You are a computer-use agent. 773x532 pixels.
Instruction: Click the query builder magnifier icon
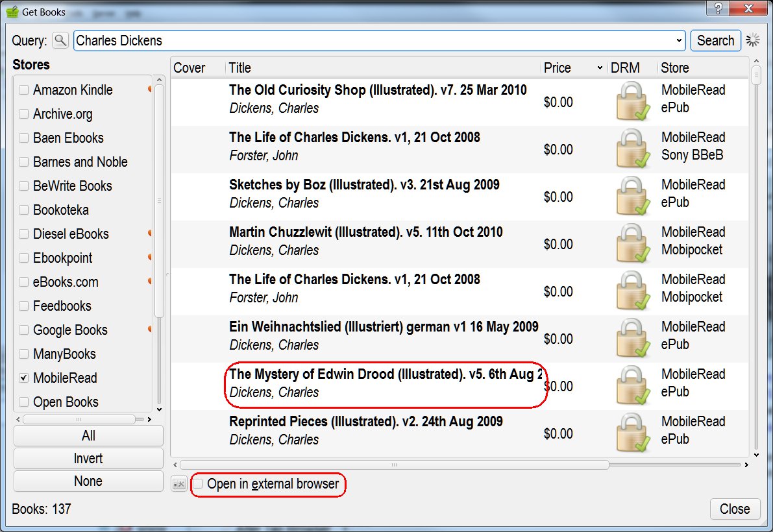(60, 40)
